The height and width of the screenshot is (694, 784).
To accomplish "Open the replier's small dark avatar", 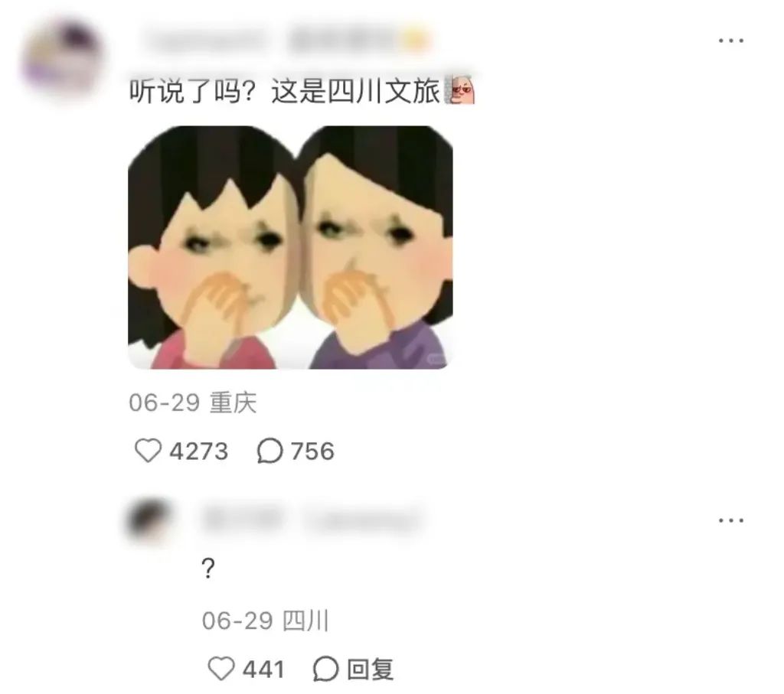I will [x=149, y=520].
